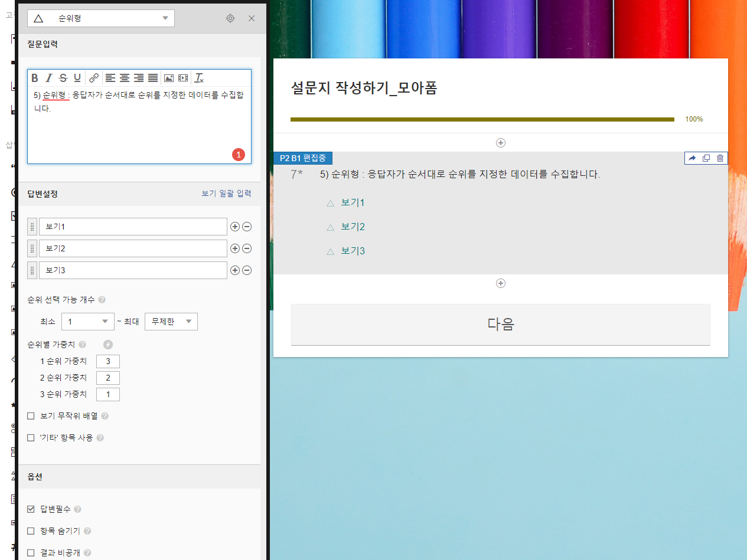Click the red badge 1 in editor
The width and height of the screenshot is (747, 560).
238,155
